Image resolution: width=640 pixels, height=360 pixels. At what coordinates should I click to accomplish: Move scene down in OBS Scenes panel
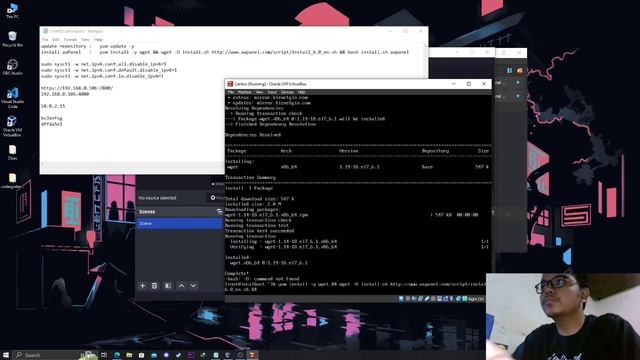click(193, 286)
